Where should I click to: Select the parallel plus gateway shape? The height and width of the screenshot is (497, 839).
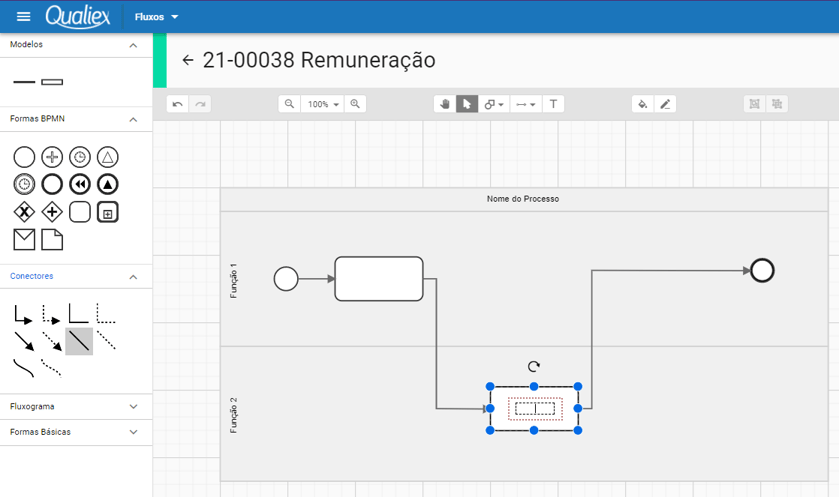[52, 212]
